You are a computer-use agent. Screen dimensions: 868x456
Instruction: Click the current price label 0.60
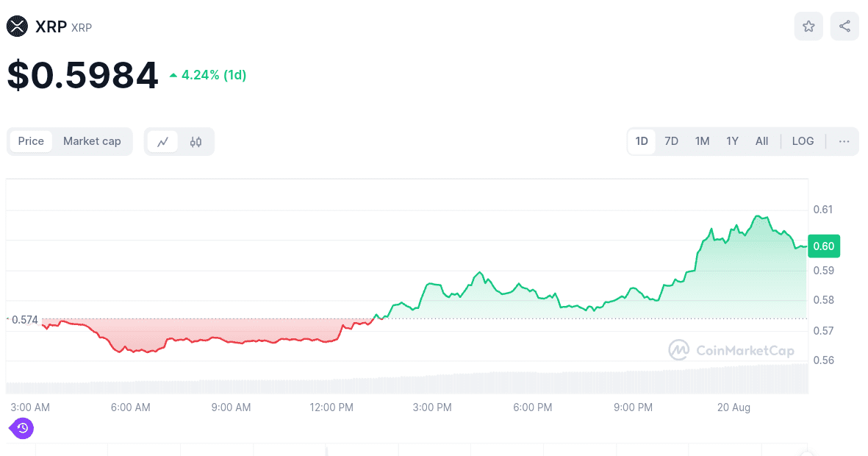click(823, 246)
